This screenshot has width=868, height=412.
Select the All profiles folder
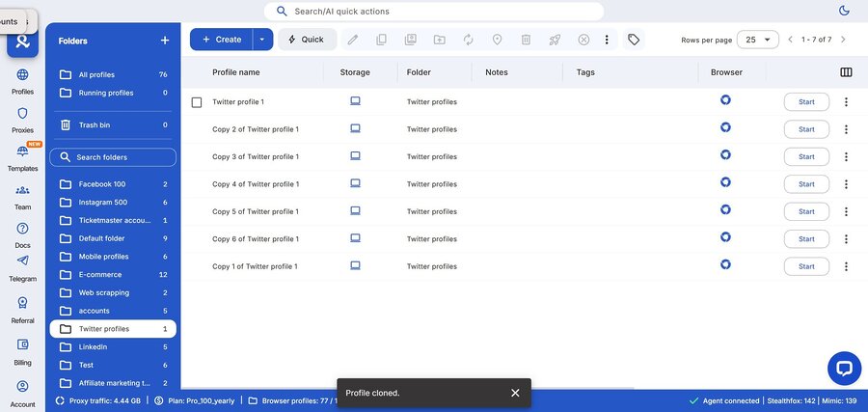(113, 74)
